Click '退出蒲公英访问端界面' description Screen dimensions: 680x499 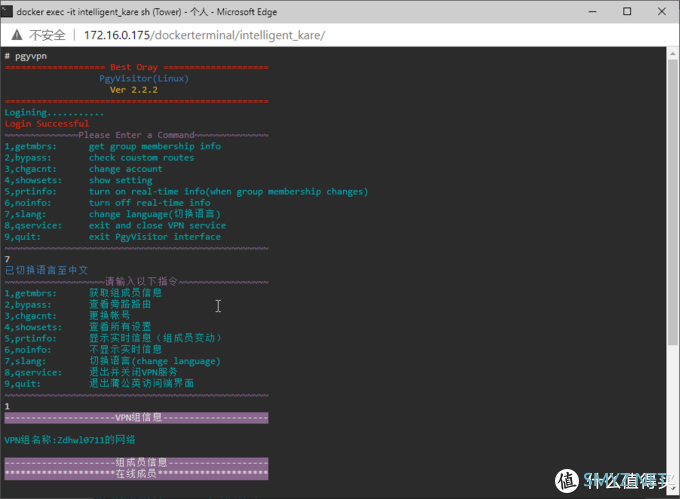click(x=141, y=383)
